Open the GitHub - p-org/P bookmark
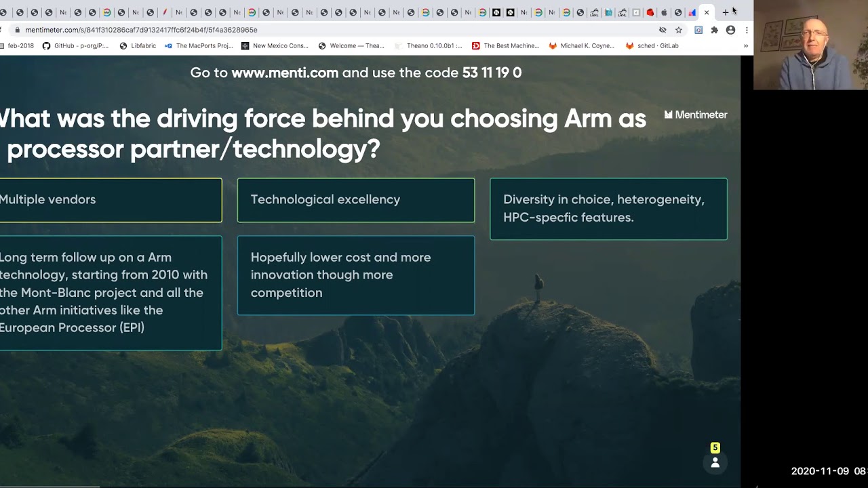This screenshot has width=868, height=488. pyautogui.click(x=75, y=46)
